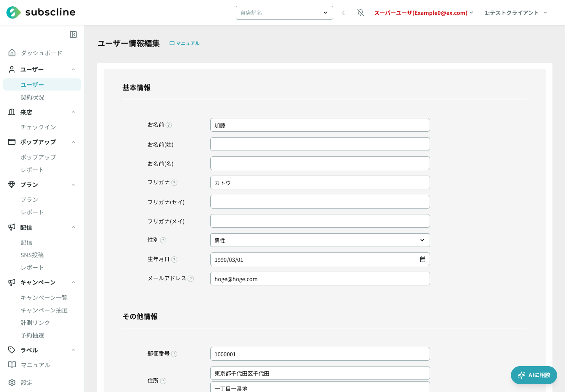Collapse the 来店 sidebar section

[x=73, y=112]
